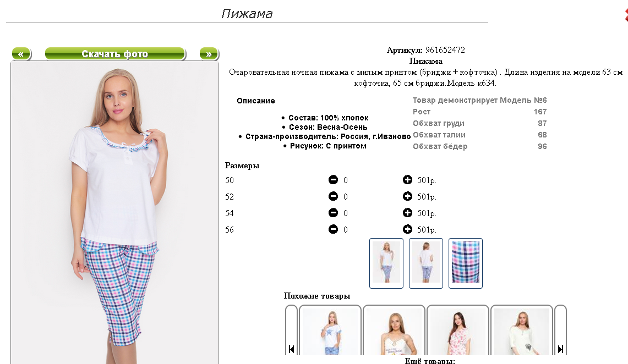Image resolution: width=628 pixels, height=364 pixels.
Task: Click plus icon for size 54
Action: 407,212
